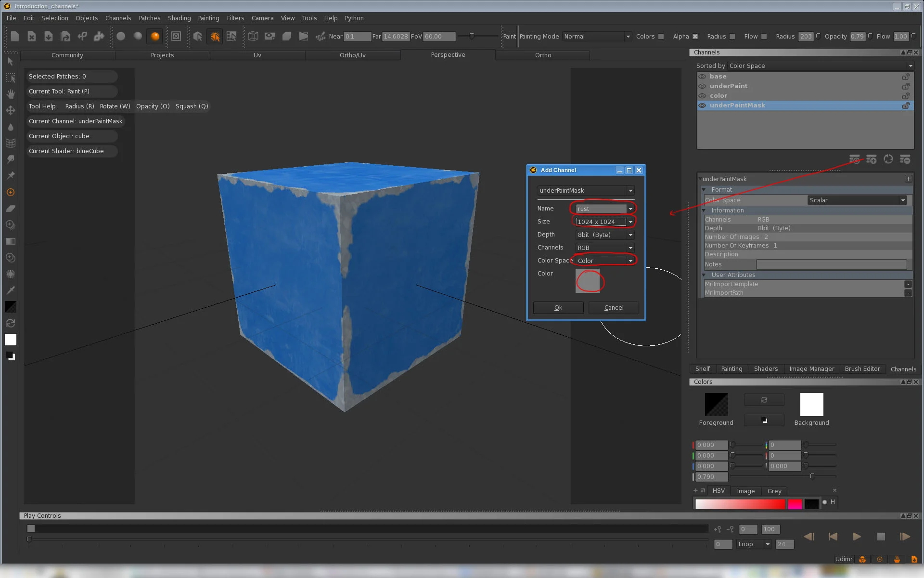The image size is (924, 578).
Task: Toggle the Colors checkbox in toolbar
Action: 661,37
